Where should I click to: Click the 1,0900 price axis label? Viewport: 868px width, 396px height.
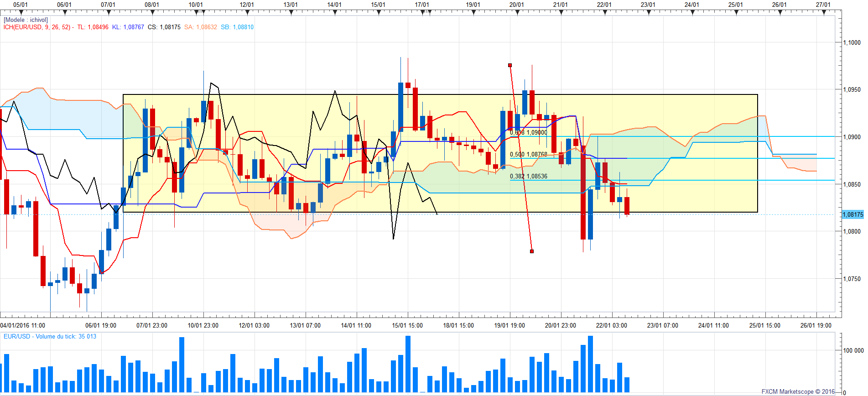tap(852, 137)
